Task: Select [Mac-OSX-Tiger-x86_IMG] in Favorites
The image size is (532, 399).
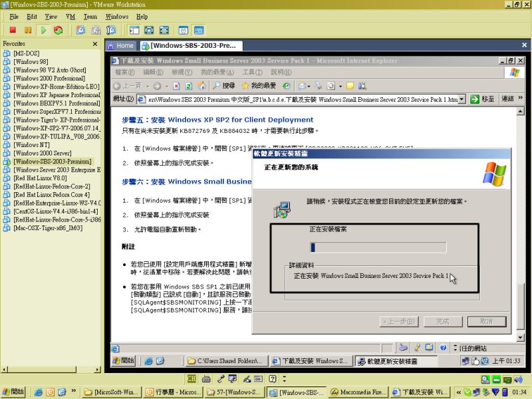Action: click(48, 228)
